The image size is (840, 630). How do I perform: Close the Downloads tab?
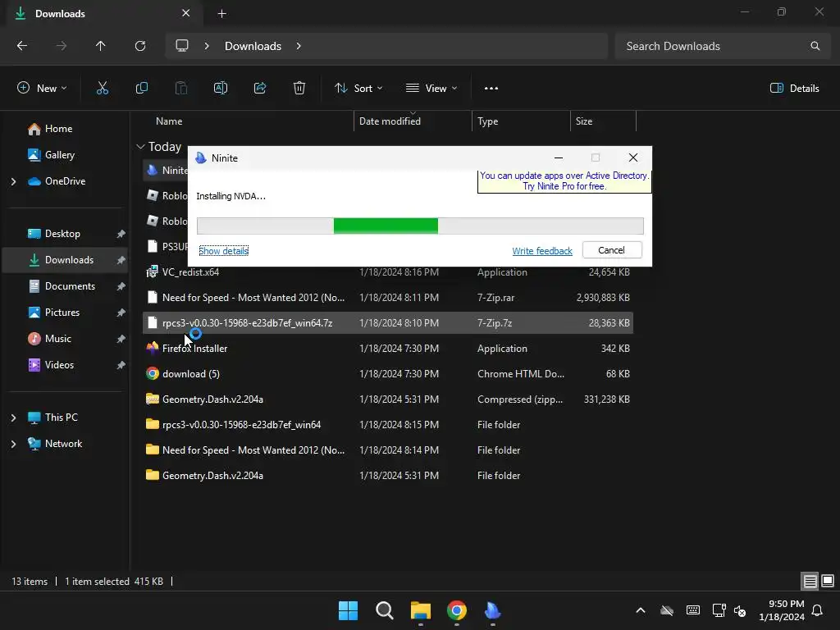[186, 13]
